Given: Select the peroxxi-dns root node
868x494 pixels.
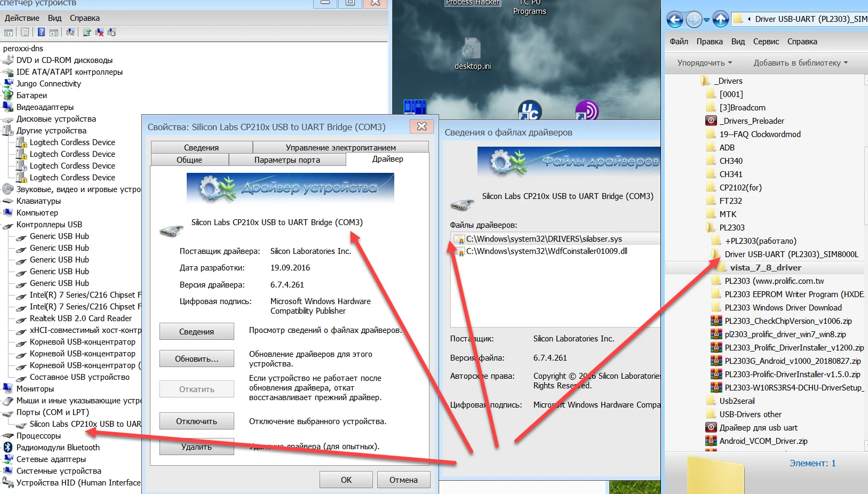Looking at the screenshot, I should 23,49.
